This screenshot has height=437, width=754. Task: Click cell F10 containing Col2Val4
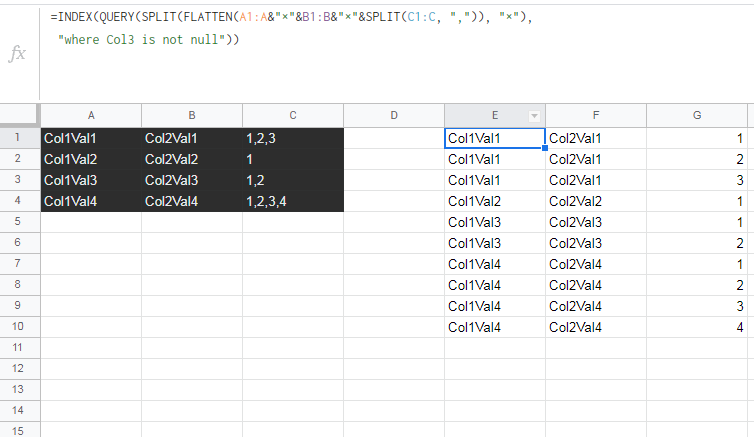tap(596, 327)
